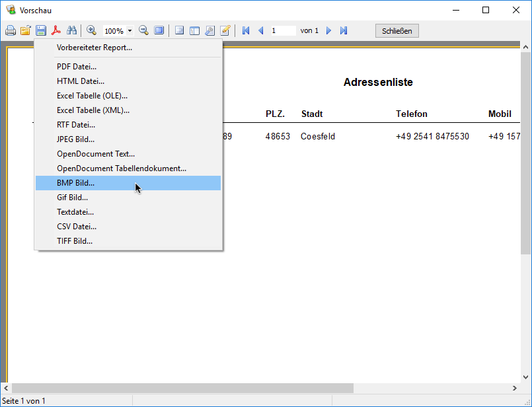
Task: Expand the 100% zoom dropdown
Action: pyautogui.click(x=130, y=31)
